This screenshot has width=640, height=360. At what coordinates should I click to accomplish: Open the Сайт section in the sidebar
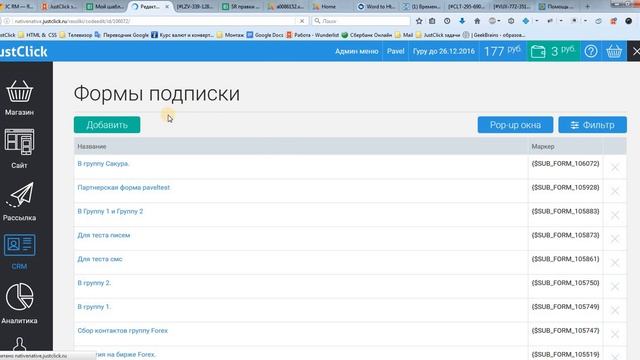coord(19,149)
